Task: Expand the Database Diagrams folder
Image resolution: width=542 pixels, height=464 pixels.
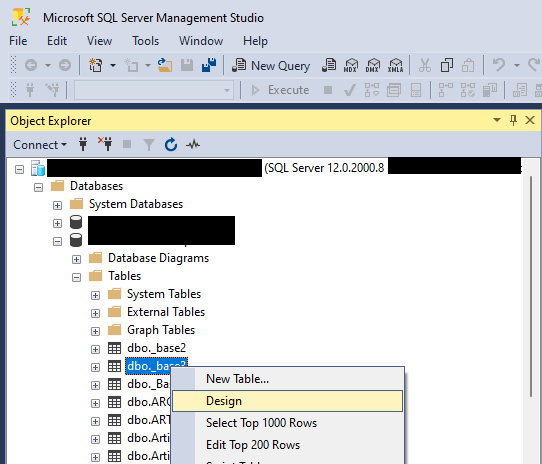Action: [76, 259]
